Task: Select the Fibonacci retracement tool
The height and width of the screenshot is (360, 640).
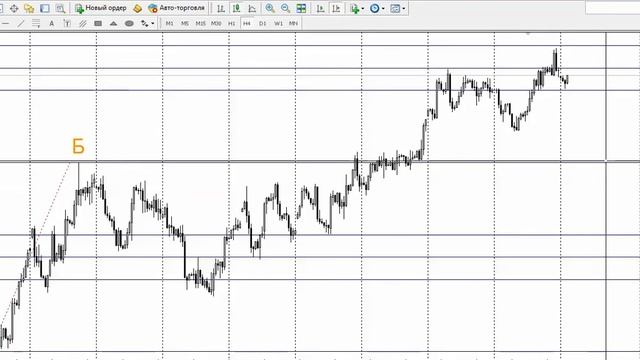Action: (36, 24)
